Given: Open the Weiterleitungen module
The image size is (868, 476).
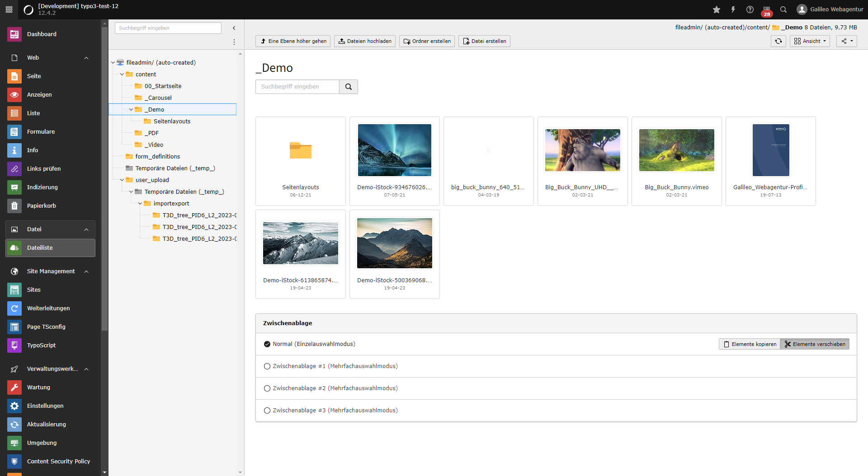Looking at the screenshot, I should click(48, 308).
